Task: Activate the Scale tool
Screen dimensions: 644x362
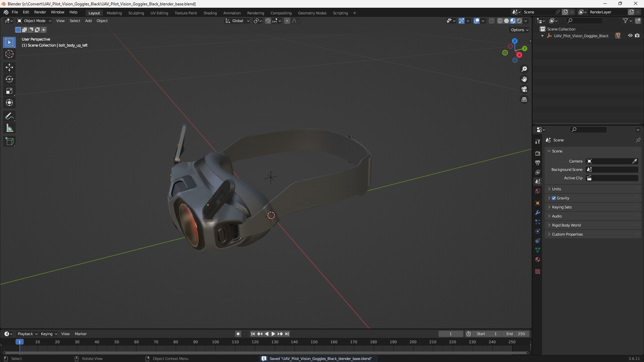Action: [x=9, y=91]
